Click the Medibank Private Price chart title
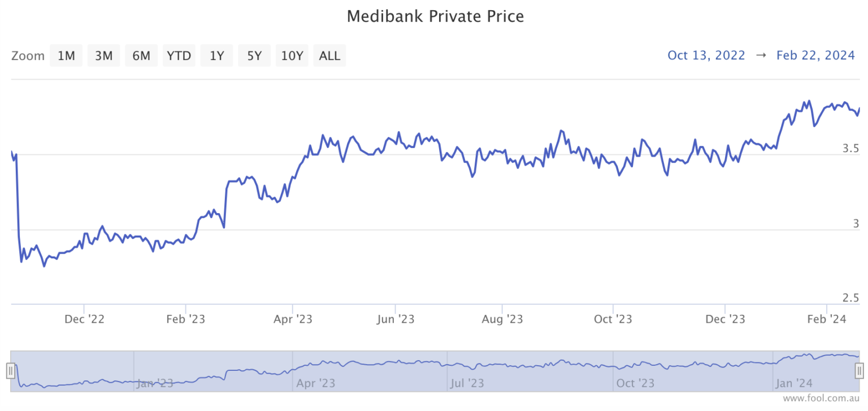This screenshot has width=868, height=411. [x=435, y=16]
